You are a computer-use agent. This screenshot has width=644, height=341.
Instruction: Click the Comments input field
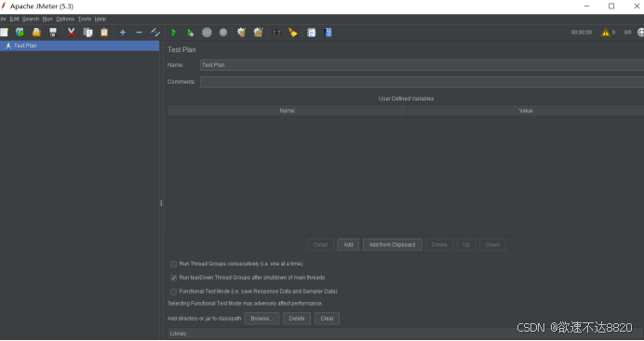coord(422,82)
